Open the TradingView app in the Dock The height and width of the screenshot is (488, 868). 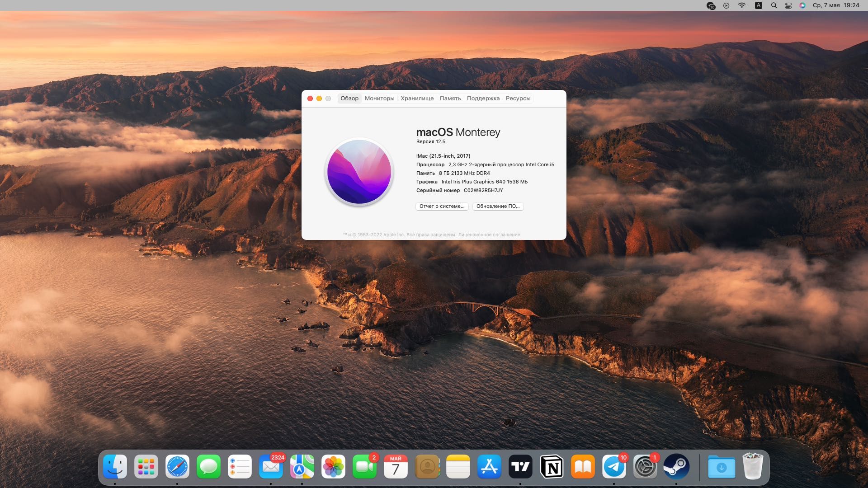(520, 467)
